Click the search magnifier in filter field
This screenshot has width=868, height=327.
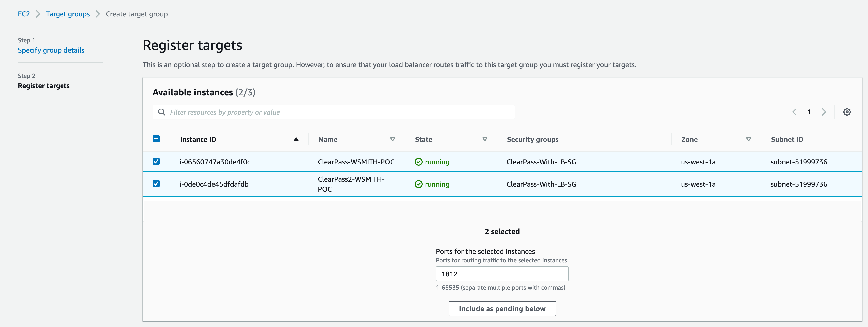pyautogui.click(x=162, y=112)
